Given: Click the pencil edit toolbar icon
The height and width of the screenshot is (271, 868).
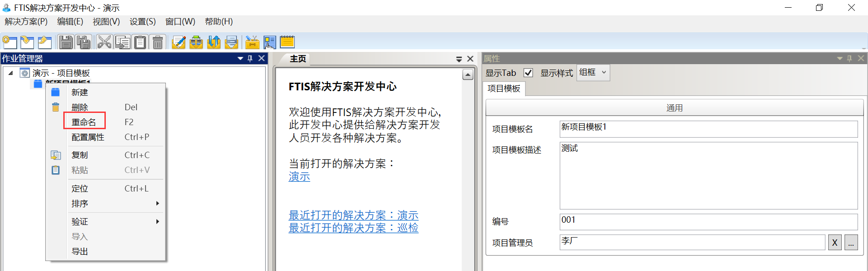Looking at the screenshot, I should [x=179, y=42].
